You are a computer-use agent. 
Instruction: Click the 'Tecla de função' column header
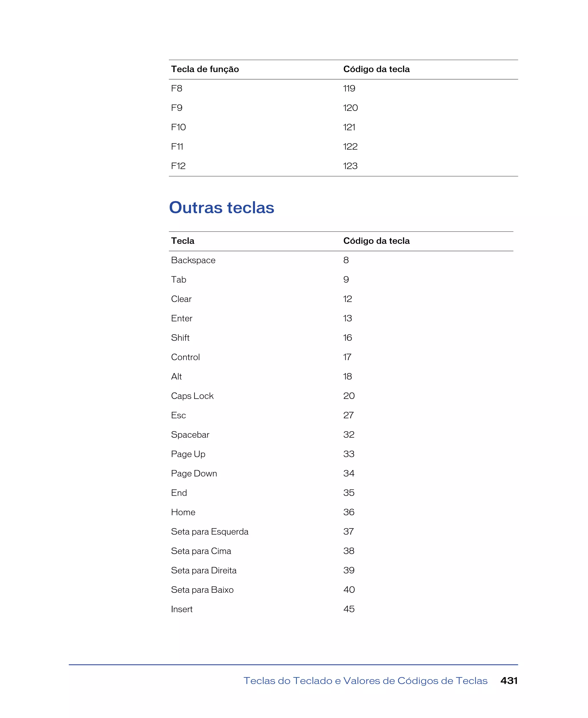click(x=205, y=69)
